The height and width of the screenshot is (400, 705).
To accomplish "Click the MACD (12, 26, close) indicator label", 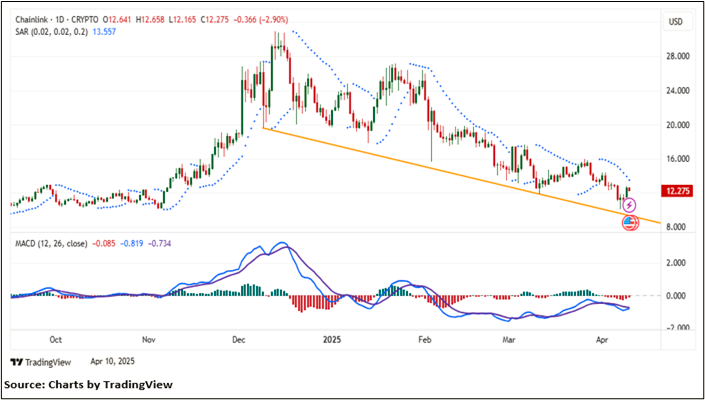I will tap(51, 244).
